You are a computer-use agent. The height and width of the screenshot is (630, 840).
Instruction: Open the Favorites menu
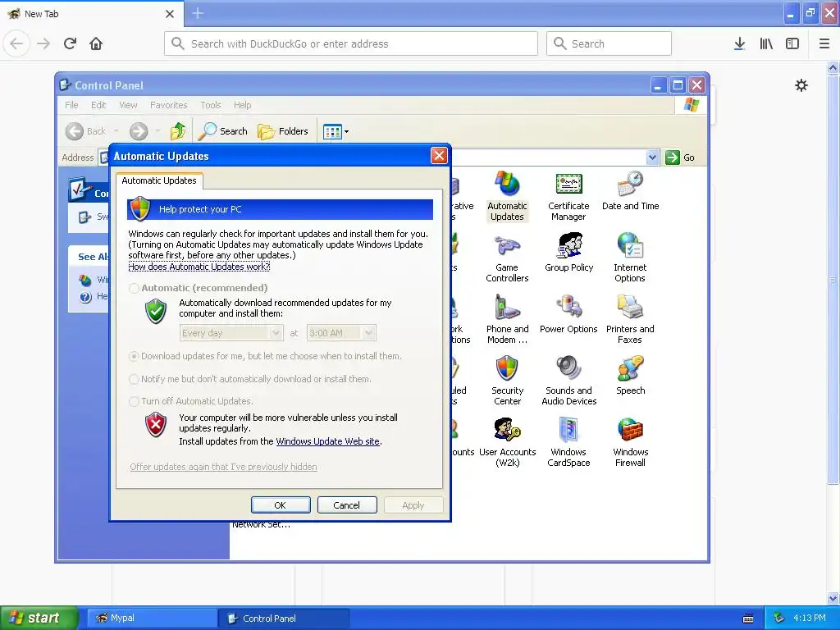(169, 105)
